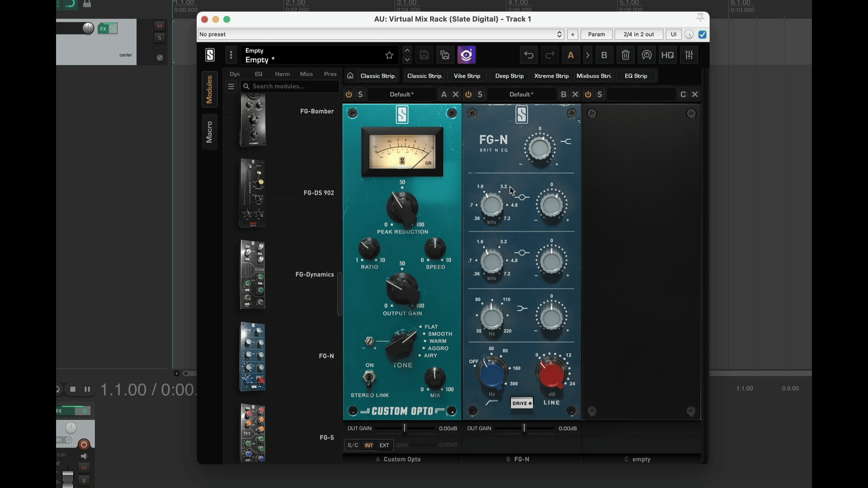Click the Peak Reduction knob on Custom Opto
868x488 pixels.
pyautogui.click(x=402, y=208)
